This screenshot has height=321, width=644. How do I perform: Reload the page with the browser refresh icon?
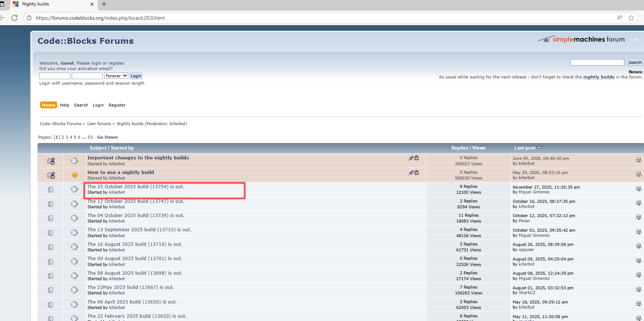point(15,18)
